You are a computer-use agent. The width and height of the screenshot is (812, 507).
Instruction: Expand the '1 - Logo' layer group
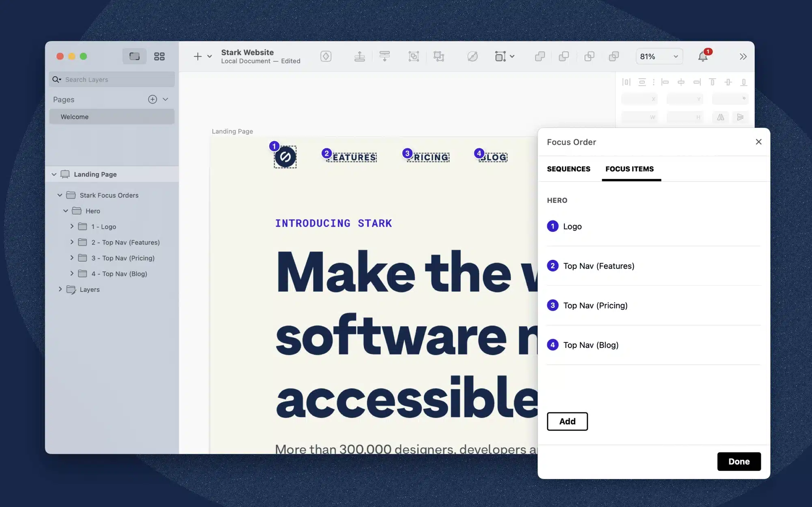click(x=72, y=227)
